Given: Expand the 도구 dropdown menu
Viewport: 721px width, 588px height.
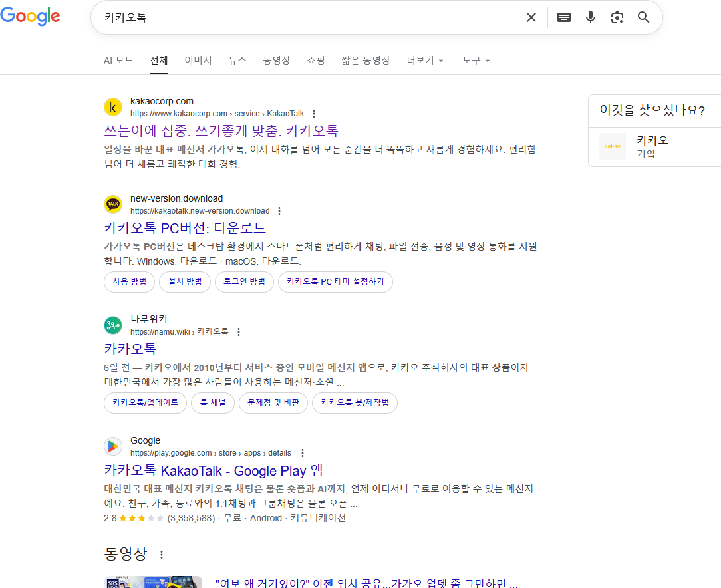Looking at the screenshot, I should click(476, 61).
